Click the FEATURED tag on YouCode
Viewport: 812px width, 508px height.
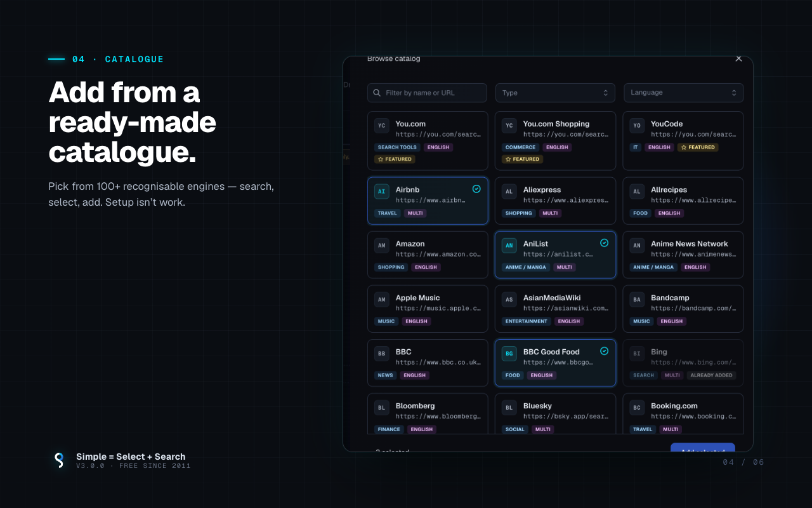pos(698,147)
